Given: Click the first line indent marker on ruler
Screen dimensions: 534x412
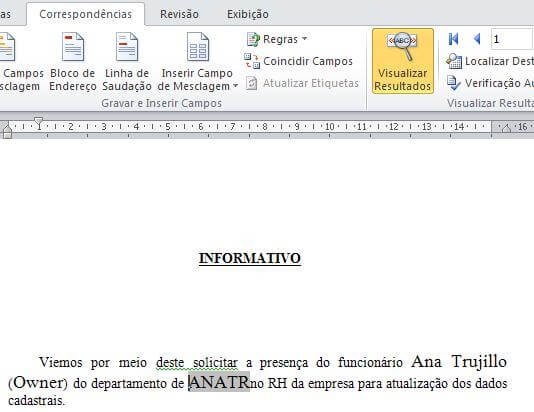Looking at the screenshot, I should click(x=38, y=121).
